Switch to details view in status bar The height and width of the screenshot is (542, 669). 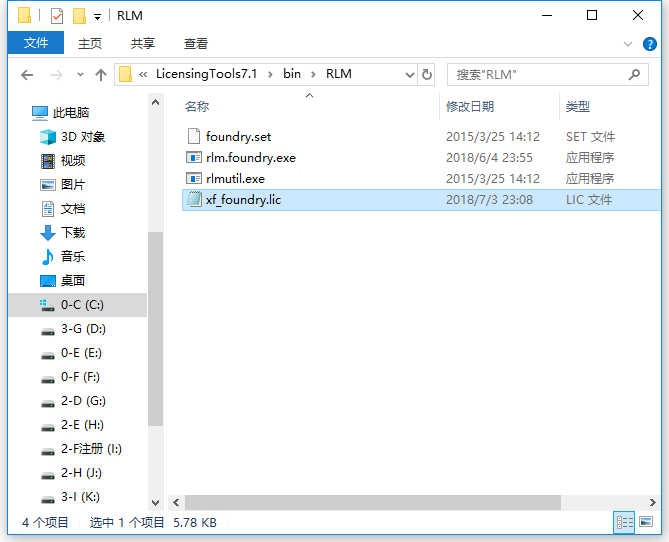[x=624, y=522]
